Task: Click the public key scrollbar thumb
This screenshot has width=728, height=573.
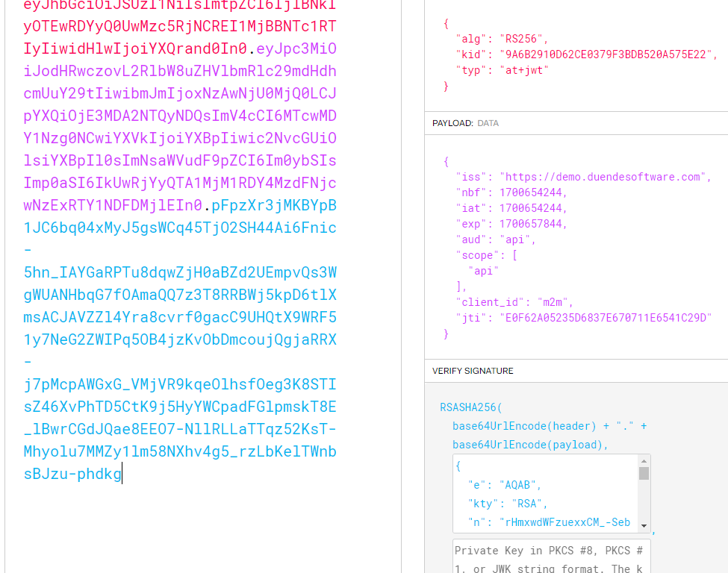Action: (x=644, y=474)
